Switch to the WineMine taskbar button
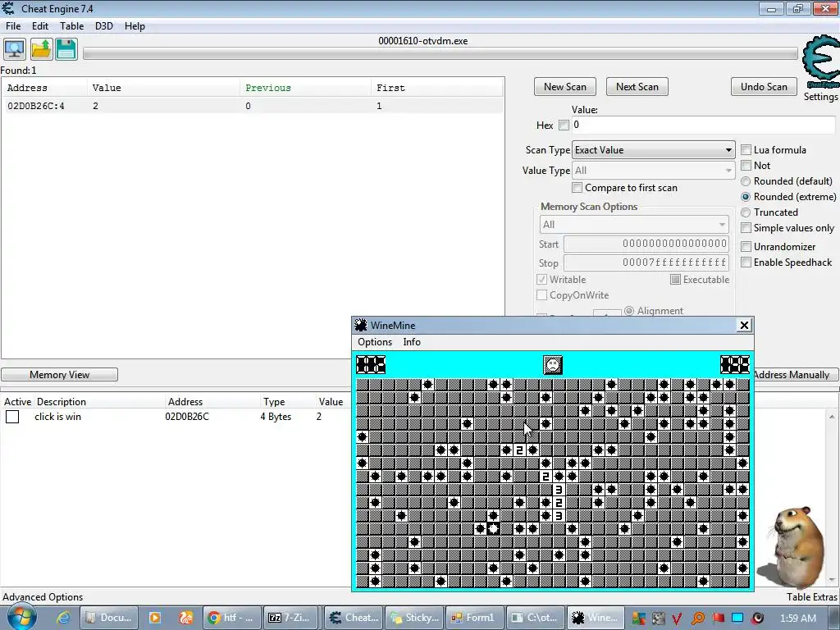This screenshot has width=840, height=630. tap(596, 618)
